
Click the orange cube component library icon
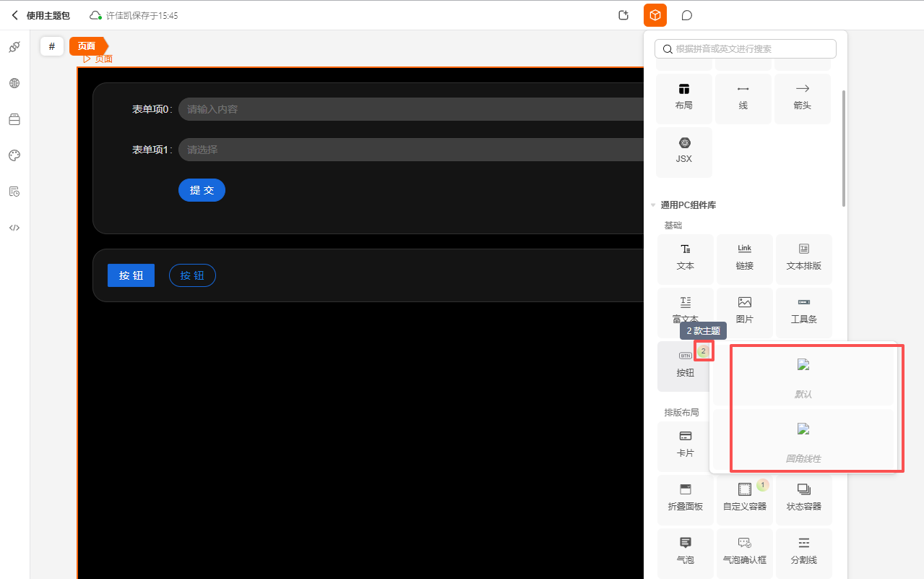(x=655, y=15)
